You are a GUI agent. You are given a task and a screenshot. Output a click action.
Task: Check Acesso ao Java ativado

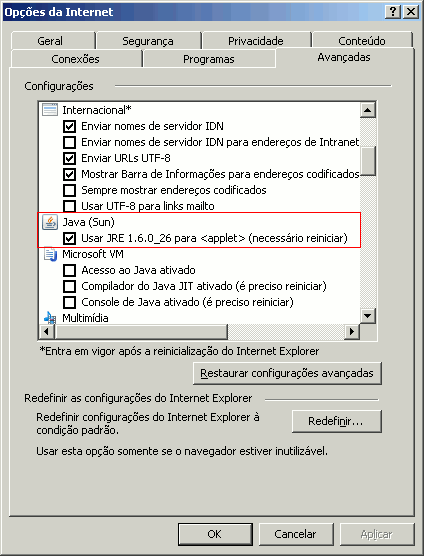pos(69,270)
